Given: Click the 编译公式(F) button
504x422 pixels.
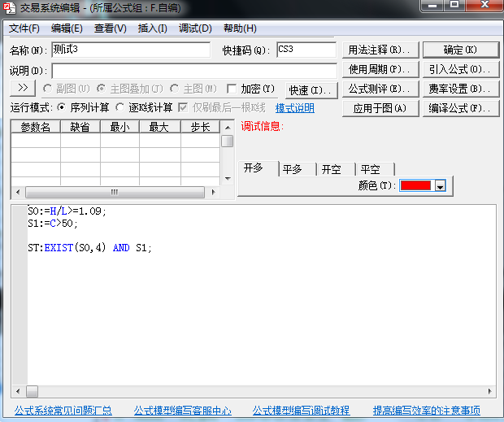Looking at the screenshot, I should 461,109.
